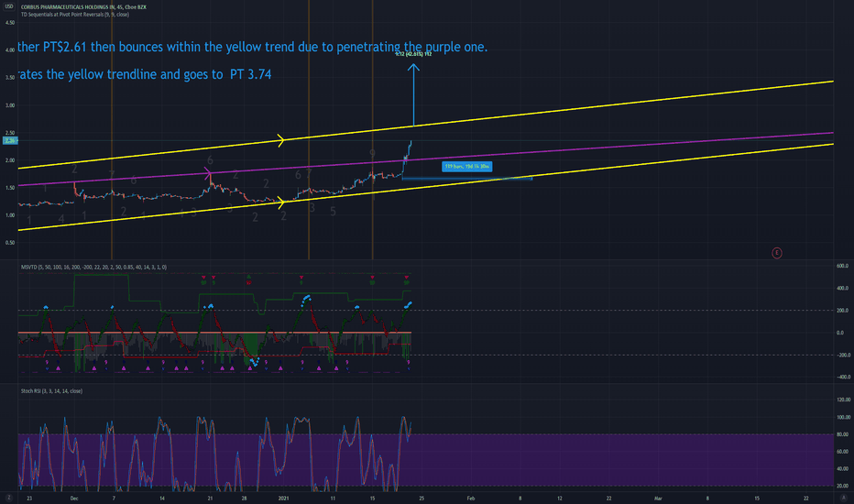Click the yellow arrow marker on lower trendline
Image resolution: width=854 pixels, height=504 pixels.
[x=281, y=203]
